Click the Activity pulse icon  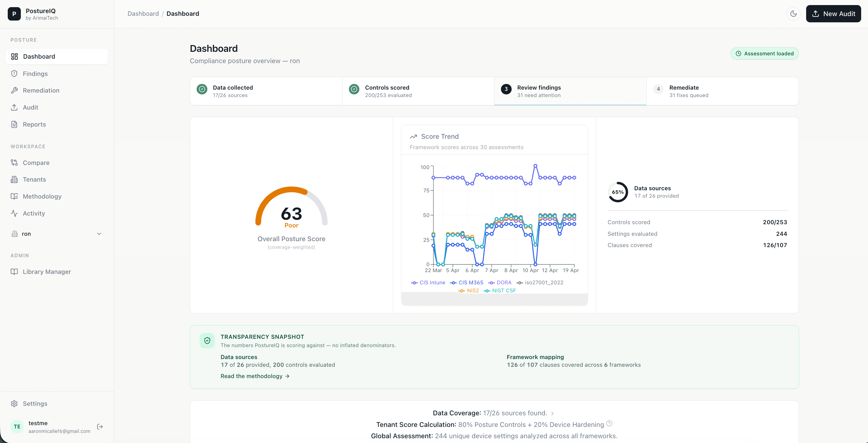pos(14,213)
